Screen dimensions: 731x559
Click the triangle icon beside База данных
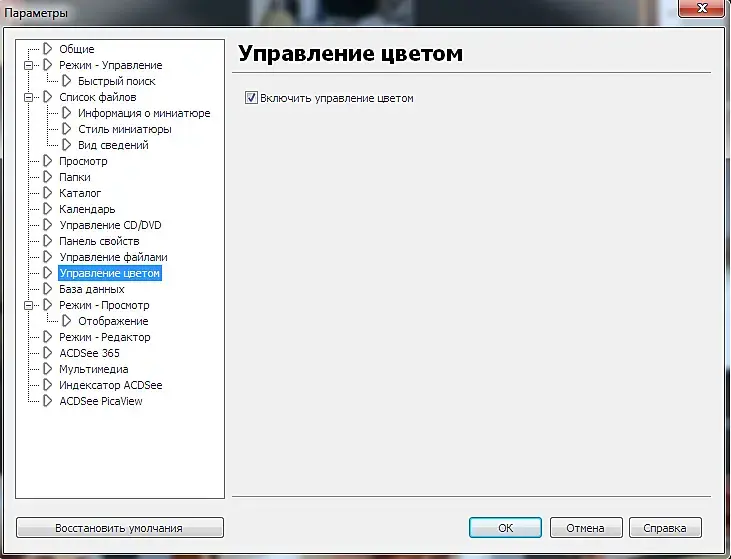[48, 289]
